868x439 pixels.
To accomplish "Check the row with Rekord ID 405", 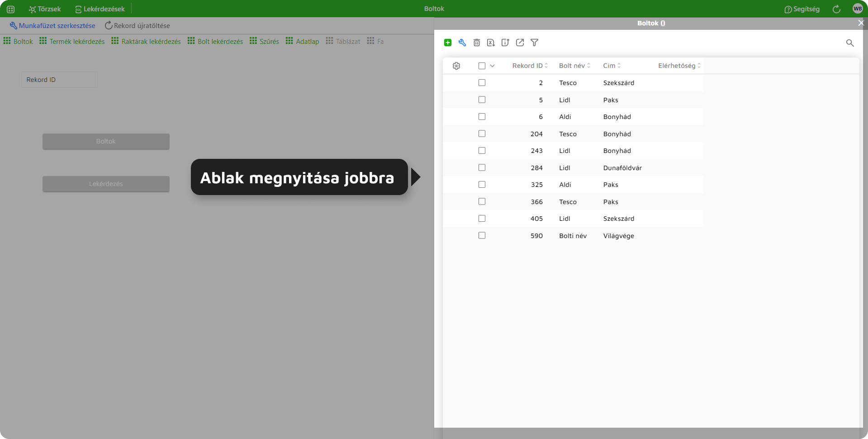I will pos(482,219).
